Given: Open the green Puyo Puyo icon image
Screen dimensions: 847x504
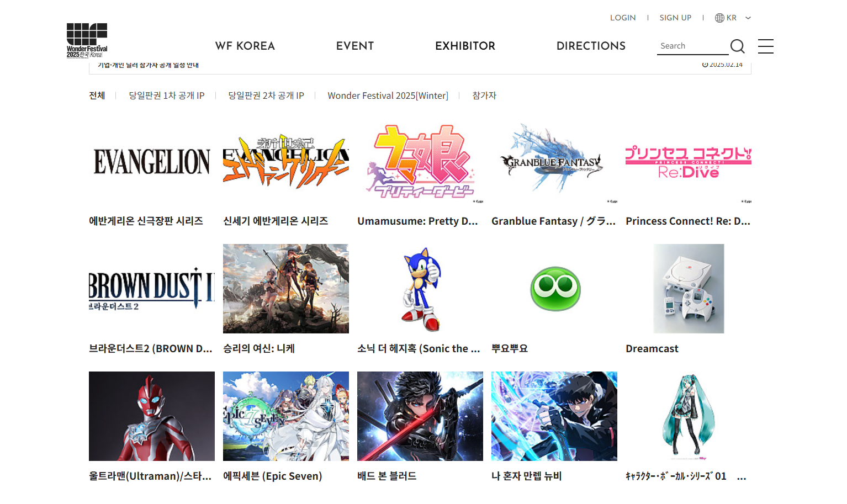Looking at the screenshot, I should click(x=554, y=289).
